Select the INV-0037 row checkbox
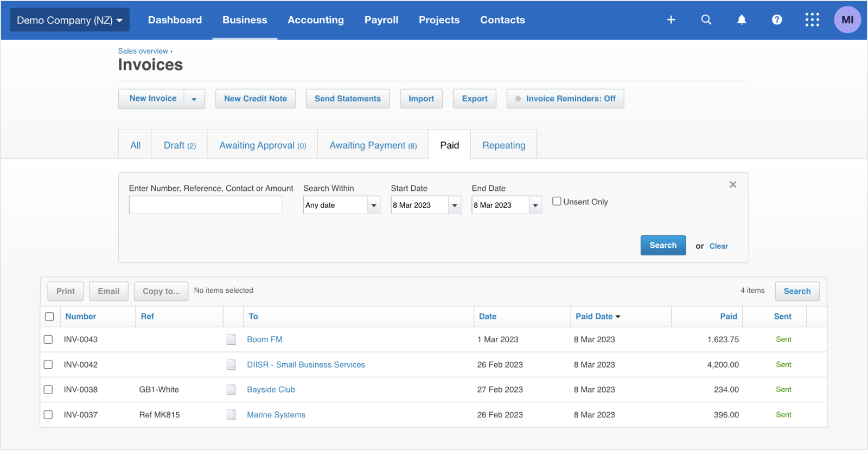868x450 pixels. pyautogui.click(x=48, y=415)
